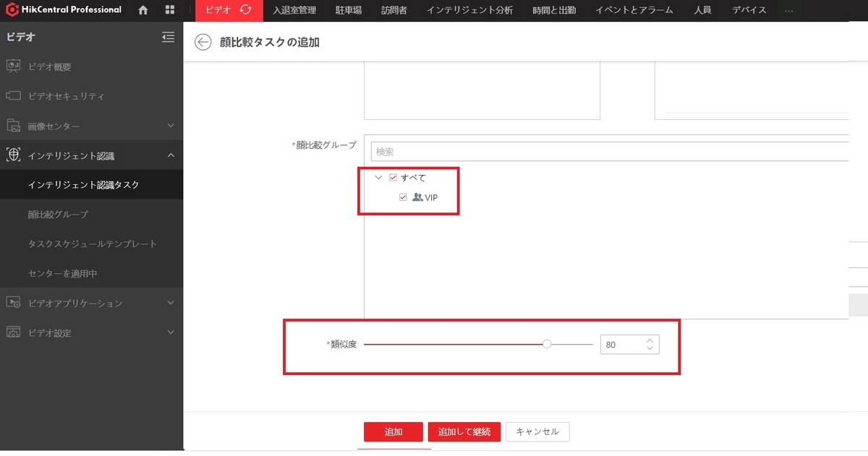Click the ビデオ概要 sidebar label
868x456 pixels.
coord(50,66)
